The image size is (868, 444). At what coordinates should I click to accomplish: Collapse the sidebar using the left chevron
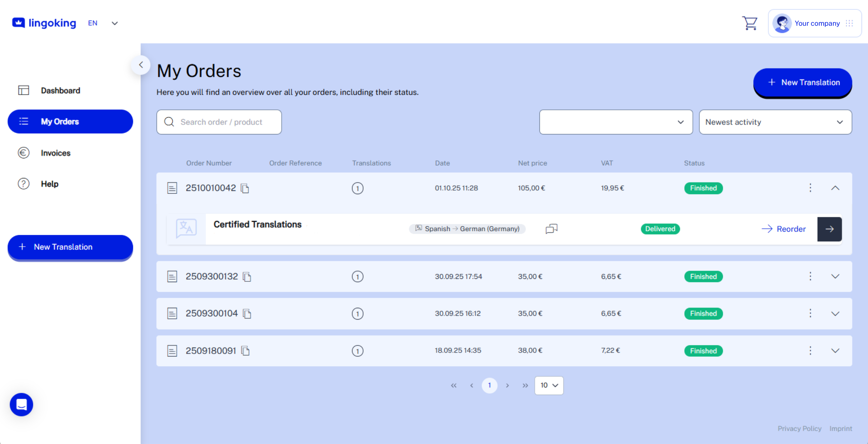[141, 65]
